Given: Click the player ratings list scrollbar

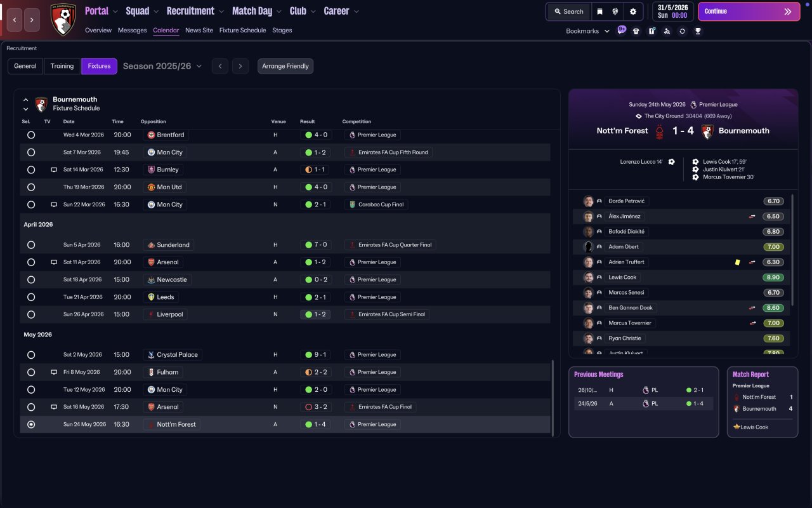Looking at the screenshot, I should [793, 250].
